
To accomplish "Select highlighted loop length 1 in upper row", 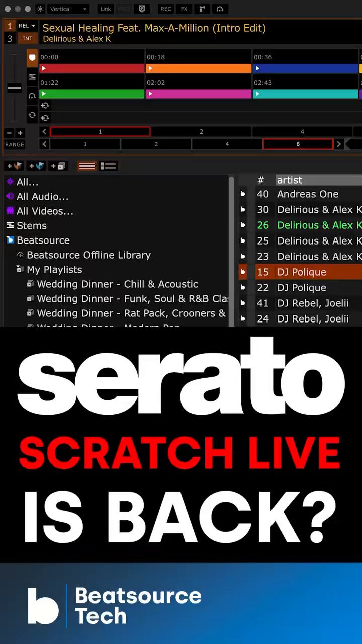I will 100,132.
